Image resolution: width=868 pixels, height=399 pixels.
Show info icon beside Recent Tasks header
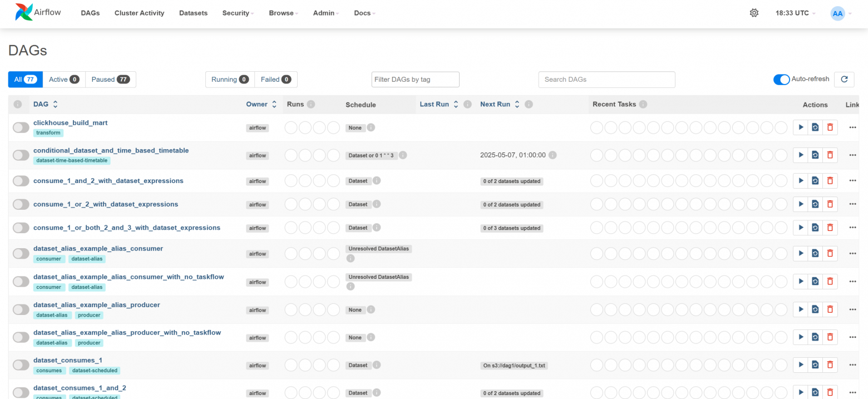click(x=643, y=104)
